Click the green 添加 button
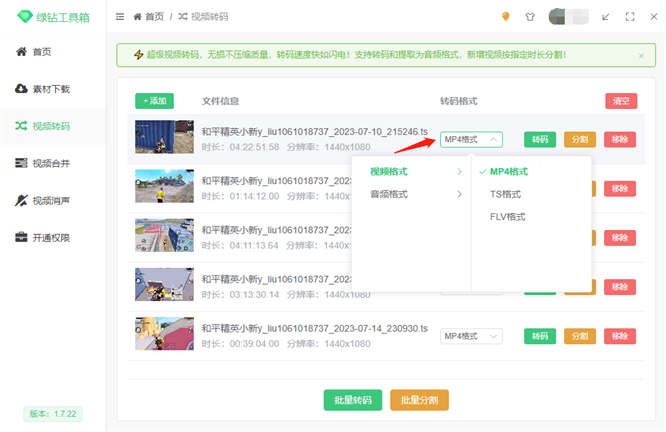The image size is (666, 432). point(154,101)
